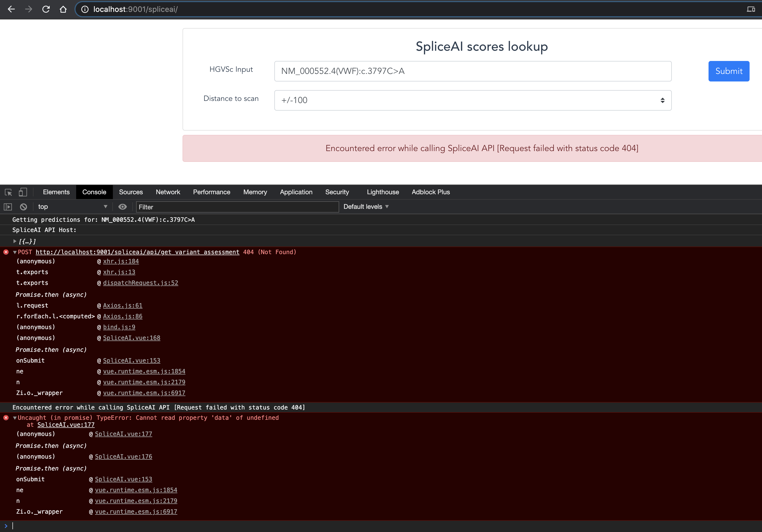Switch to the Network tab
762x532 pixels.
tap(168, 192)
